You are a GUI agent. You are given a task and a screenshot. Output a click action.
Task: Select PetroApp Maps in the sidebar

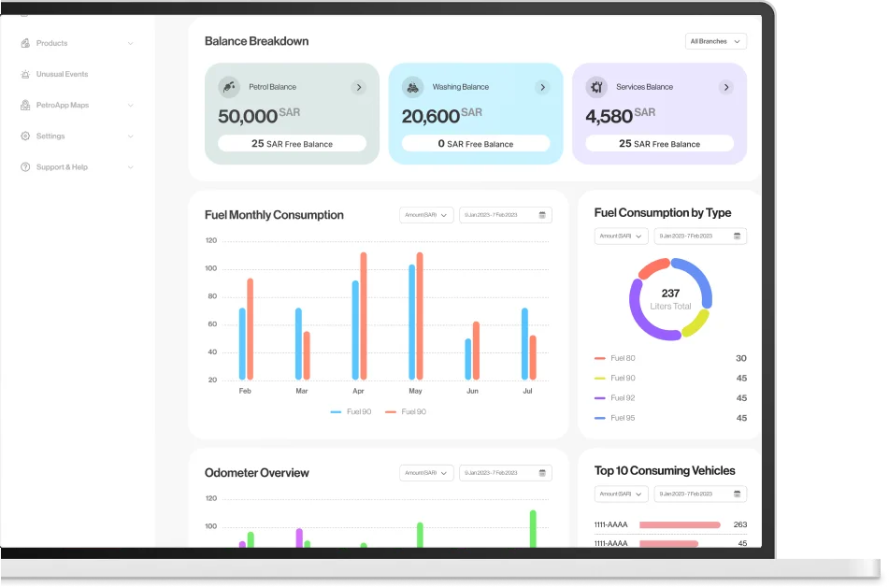pyautogui.click(x=63, y=105)
